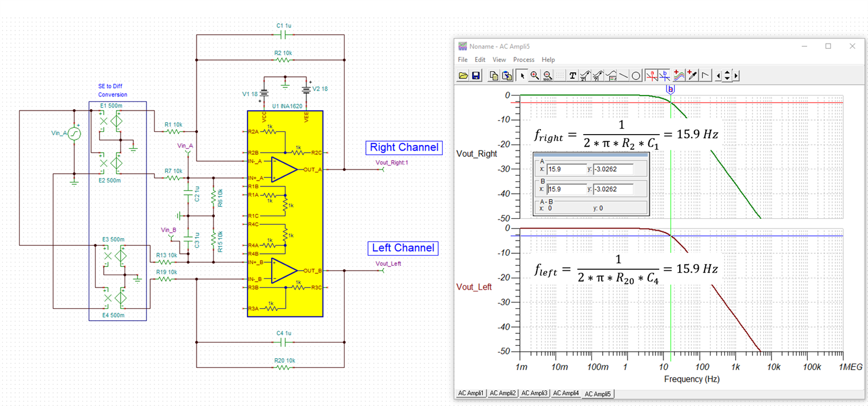Click the add curve icon
Screen dimensions: 868x406
pos(679,75)
